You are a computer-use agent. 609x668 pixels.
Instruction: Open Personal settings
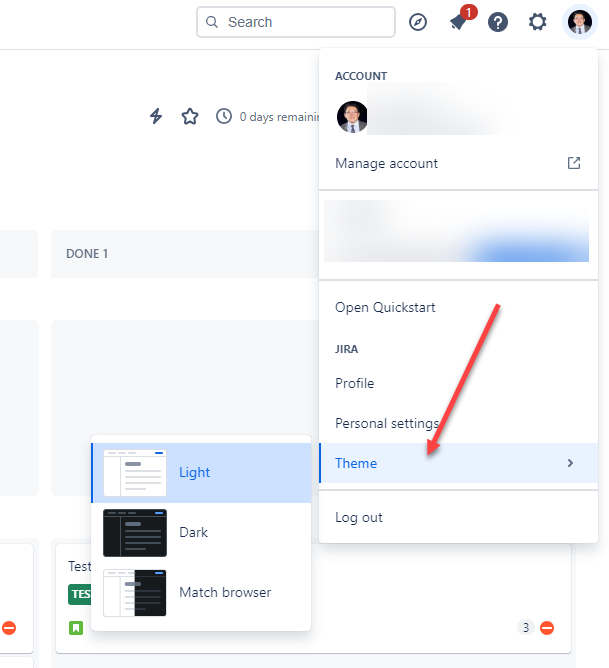[x=458, y=423]
